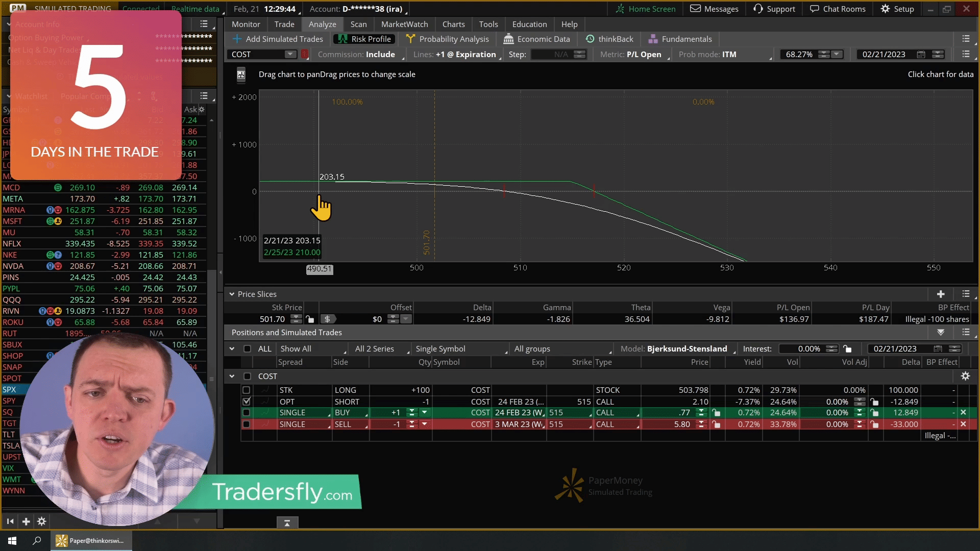Click the 68.27% probability range stepper
The image size is (980, 551).
(x=823, y=54)
